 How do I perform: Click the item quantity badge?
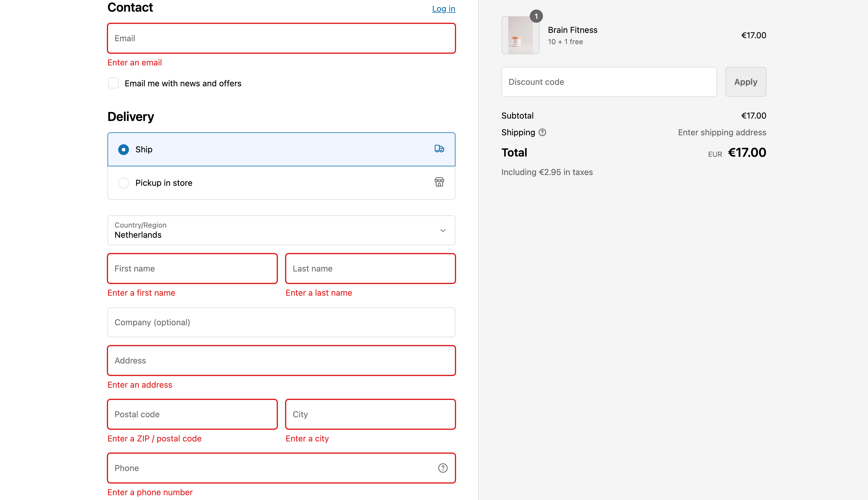click(536, 16)
